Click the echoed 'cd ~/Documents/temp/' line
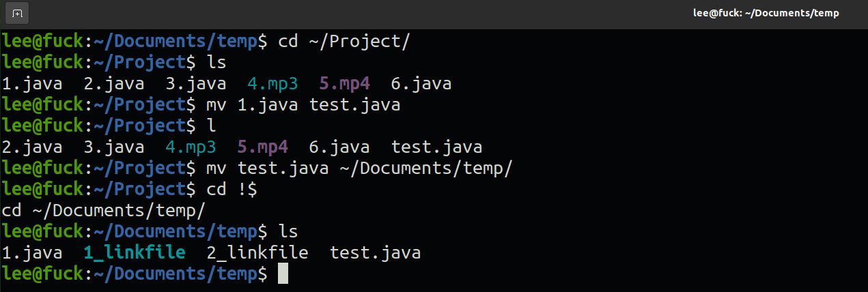 pos(104,211)
